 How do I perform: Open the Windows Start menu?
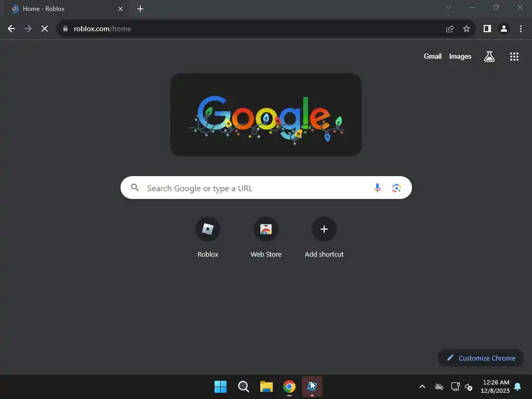click(220, 387)
